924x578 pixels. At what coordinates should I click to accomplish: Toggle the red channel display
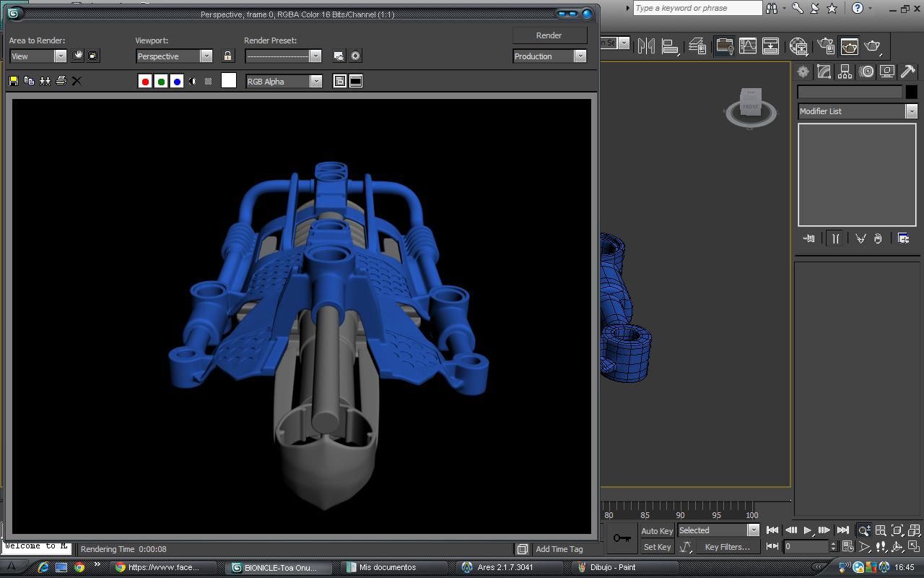145,82
